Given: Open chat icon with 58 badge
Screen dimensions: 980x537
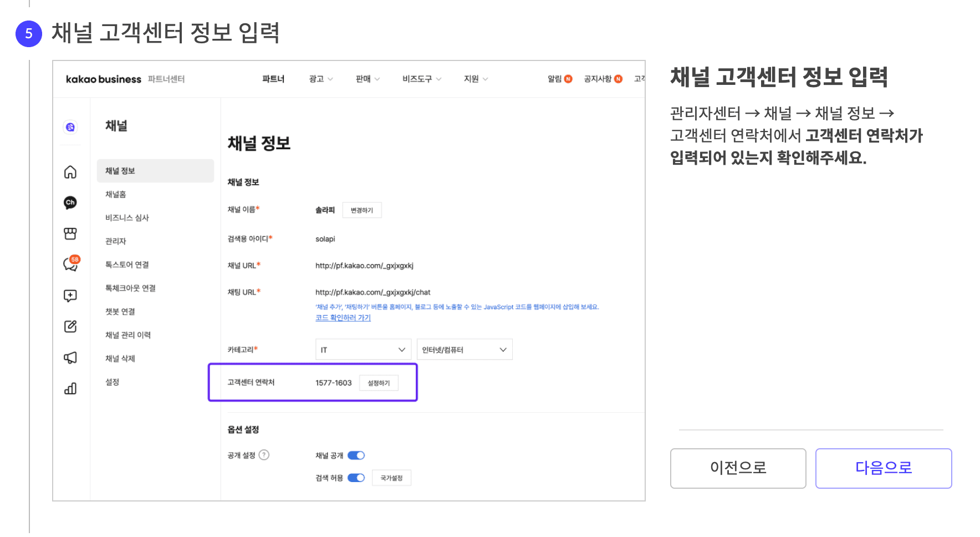Looking at the screenshot, I should tap(71, 264).
